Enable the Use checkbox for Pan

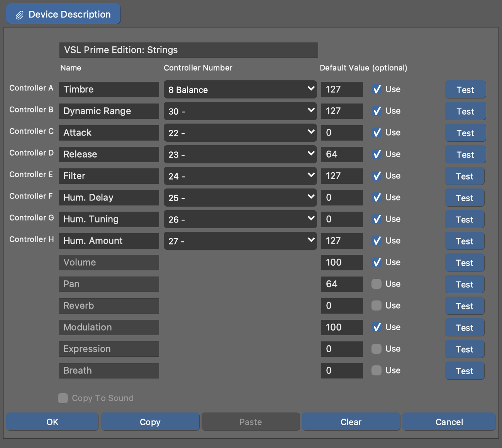pos(376,284)
